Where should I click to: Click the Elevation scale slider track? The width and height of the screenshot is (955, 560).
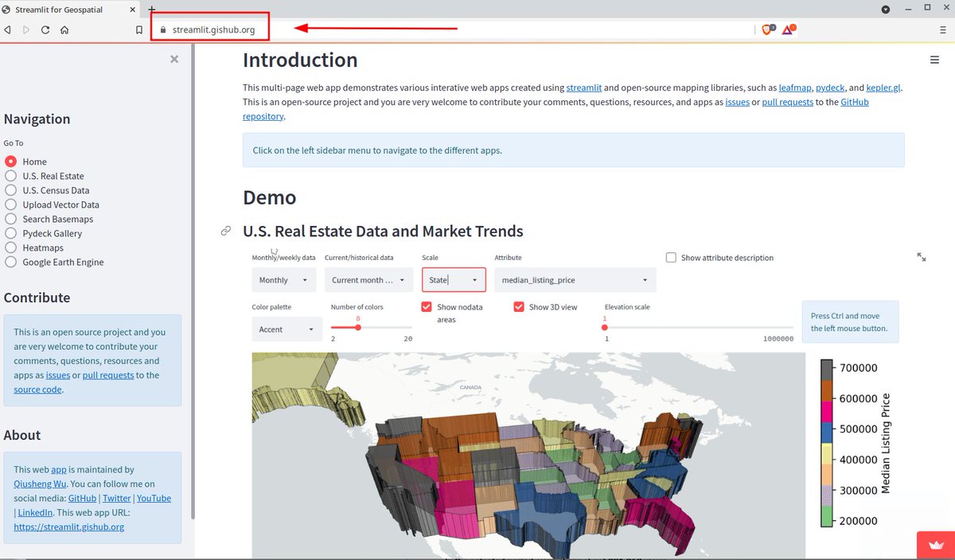pos(699,327)
